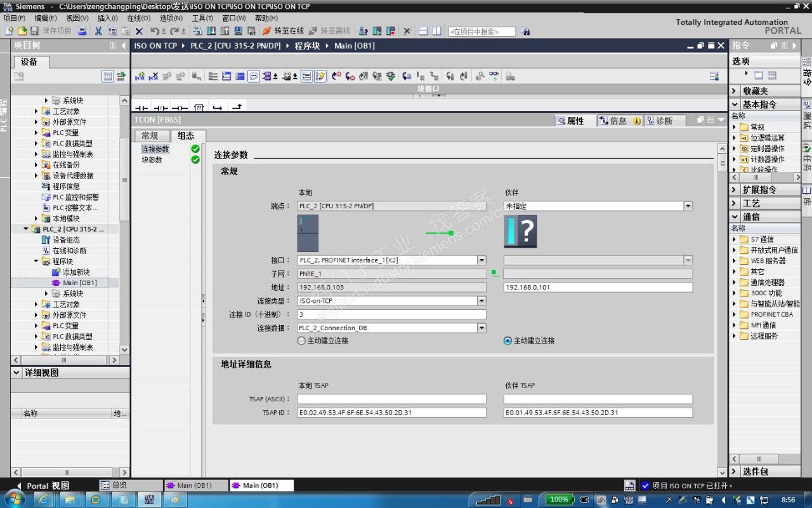Select 块参数 in the configuration navigation
The width and height of the screenshot is (812, 508).
(152, 160)
